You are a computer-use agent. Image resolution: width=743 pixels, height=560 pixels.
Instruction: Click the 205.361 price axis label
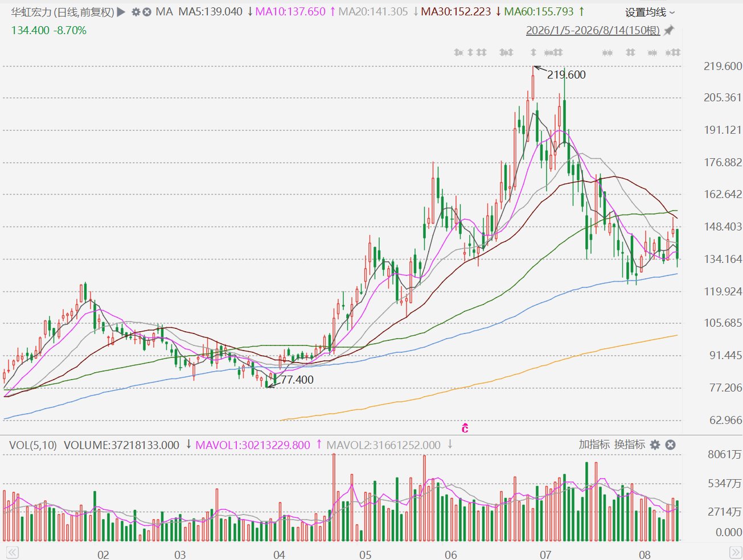coord(723,97)
